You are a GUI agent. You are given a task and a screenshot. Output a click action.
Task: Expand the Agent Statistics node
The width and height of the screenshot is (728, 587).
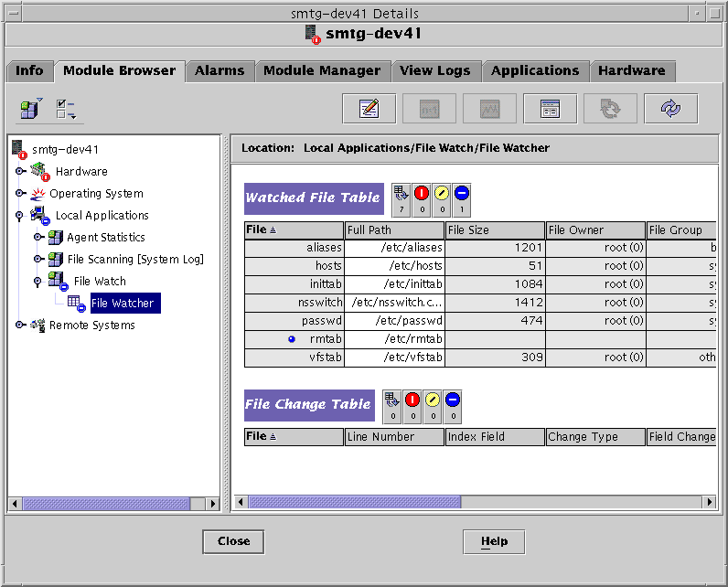coord(38,237)
